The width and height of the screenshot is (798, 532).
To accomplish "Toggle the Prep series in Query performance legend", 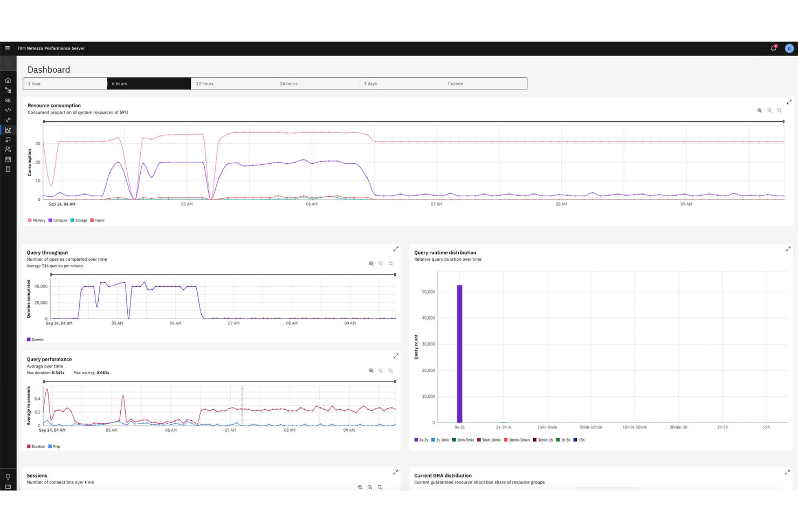I will tap(54, 446).
